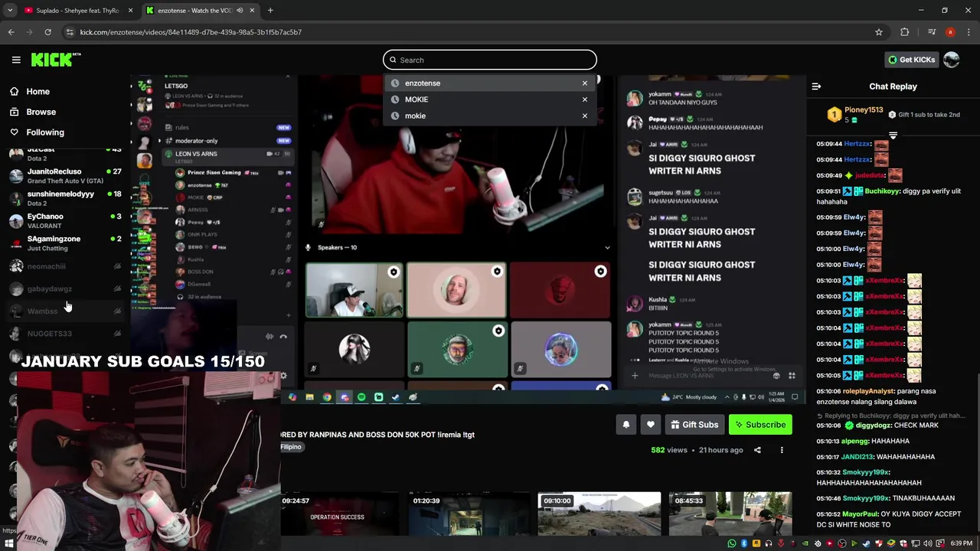Open the volume tray icon
This screenshot has width=980, height=551.
click(928, 543)
